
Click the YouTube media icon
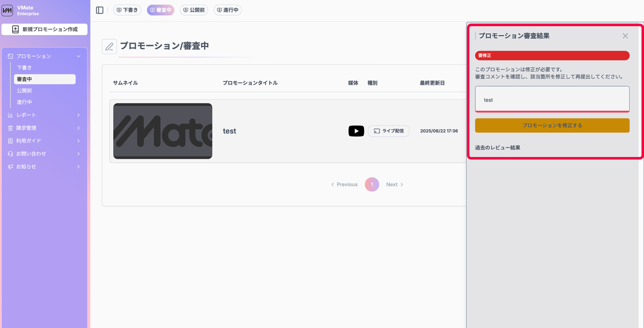pyautogui.click(x=356, y=131)
